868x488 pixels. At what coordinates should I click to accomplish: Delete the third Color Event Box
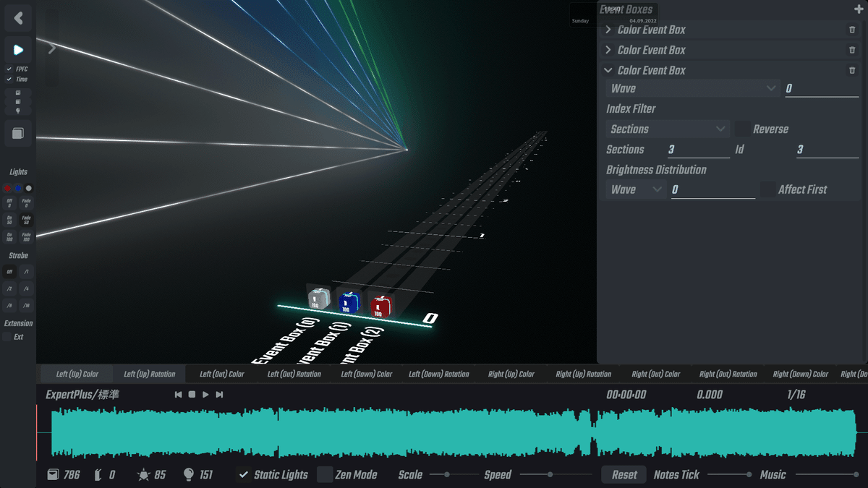tap(852, 70)
